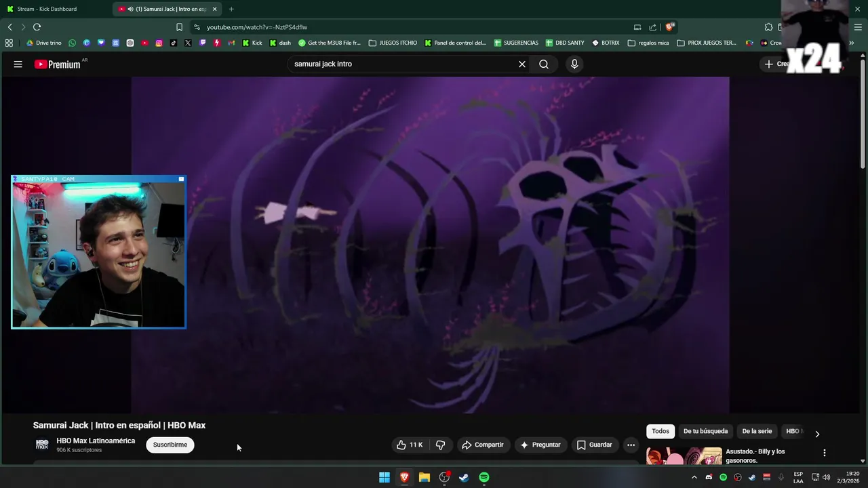The height and width of the screenshot is (488, 868).
Task: Open the Twitch bookmark icon
Action: pos(202,43)
